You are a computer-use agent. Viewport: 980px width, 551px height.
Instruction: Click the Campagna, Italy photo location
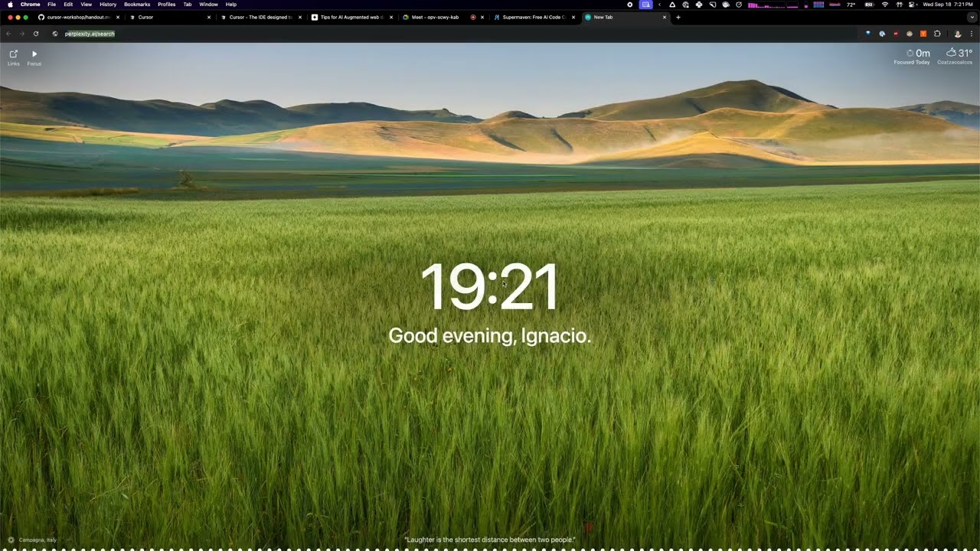point(38,540)
